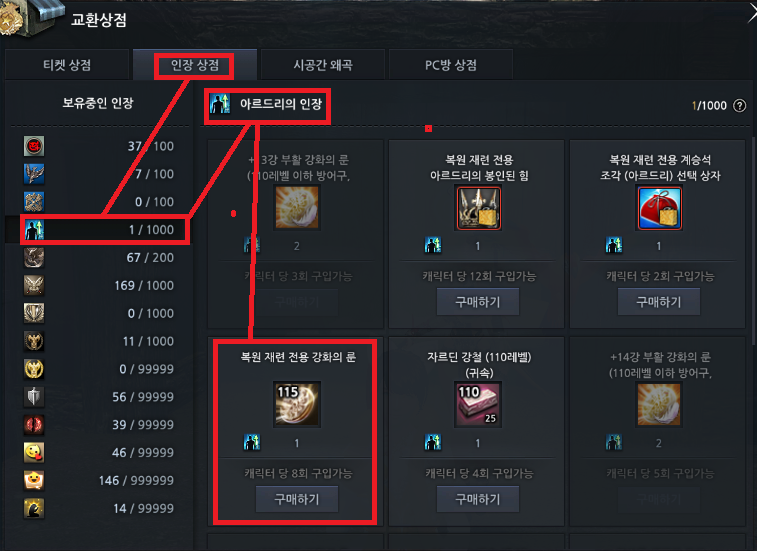
Task: Click the chess knight seal icon 14 / 99999
Action: tap(34, 508)
